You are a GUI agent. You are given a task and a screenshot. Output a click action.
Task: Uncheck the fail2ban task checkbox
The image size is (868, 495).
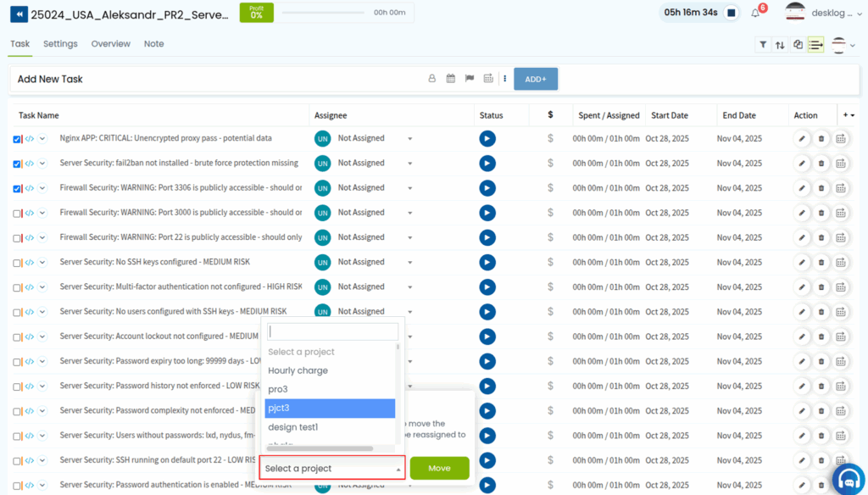point(17,164)
